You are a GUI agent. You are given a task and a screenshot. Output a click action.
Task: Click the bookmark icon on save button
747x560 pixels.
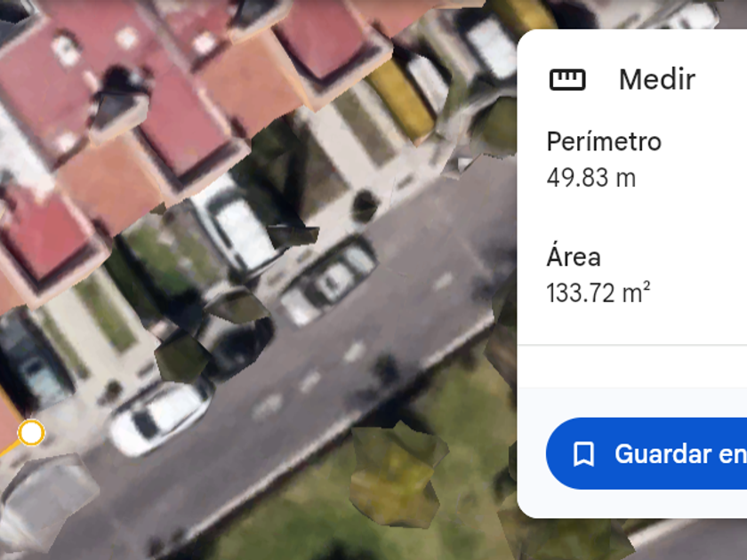coord(583,454)
